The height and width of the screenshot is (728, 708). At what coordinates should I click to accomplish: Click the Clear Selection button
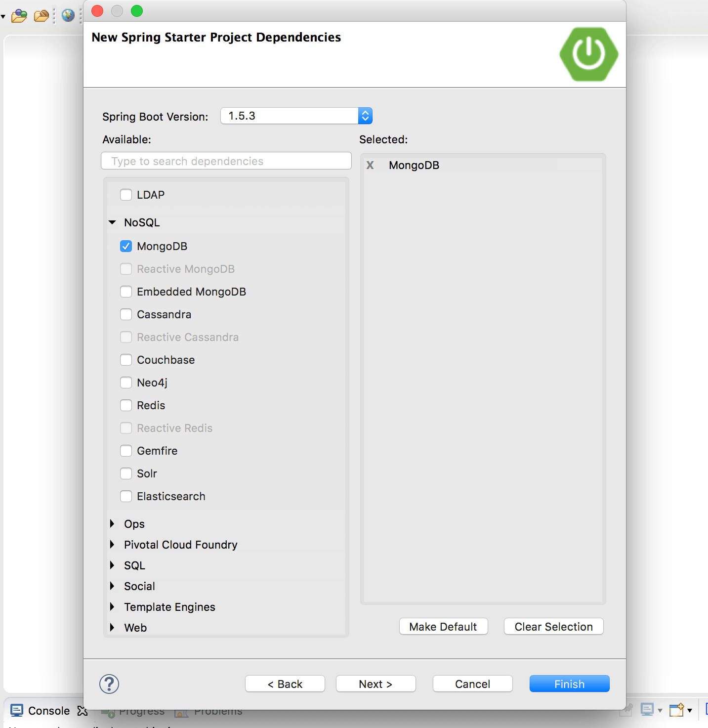[x=553, y=626]
